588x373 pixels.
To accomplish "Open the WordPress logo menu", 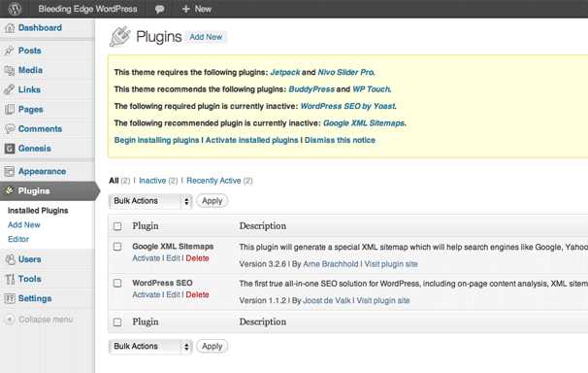I will 15,9.
